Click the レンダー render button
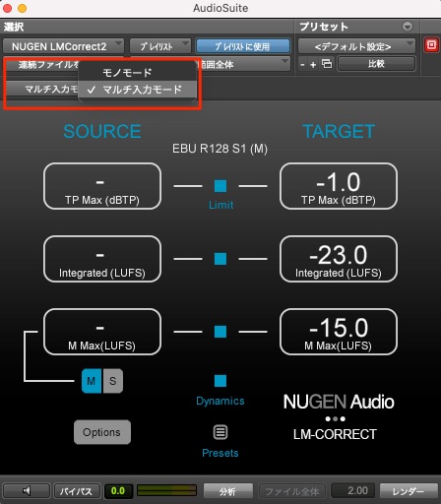441x504 pixels. (409, 490)
